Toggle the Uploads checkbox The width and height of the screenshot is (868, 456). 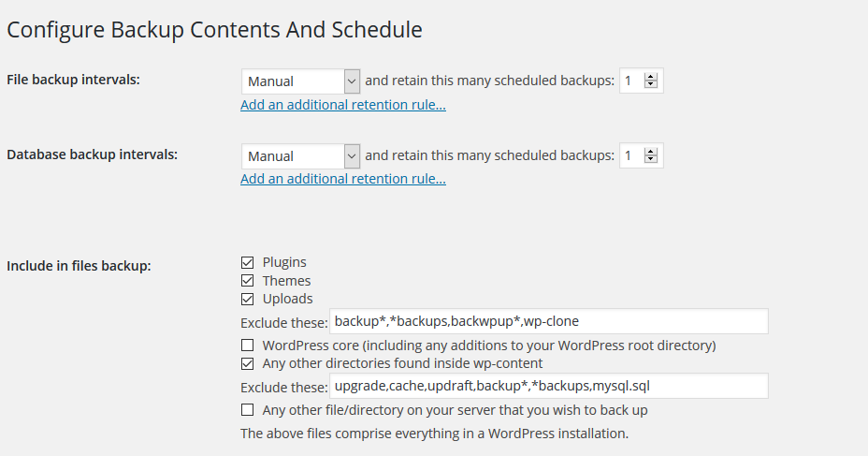[248, 300]
